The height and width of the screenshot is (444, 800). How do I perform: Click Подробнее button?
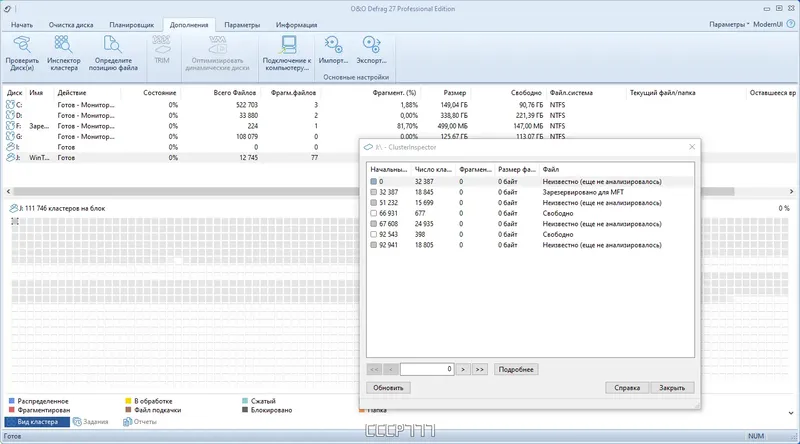(516, 369)
